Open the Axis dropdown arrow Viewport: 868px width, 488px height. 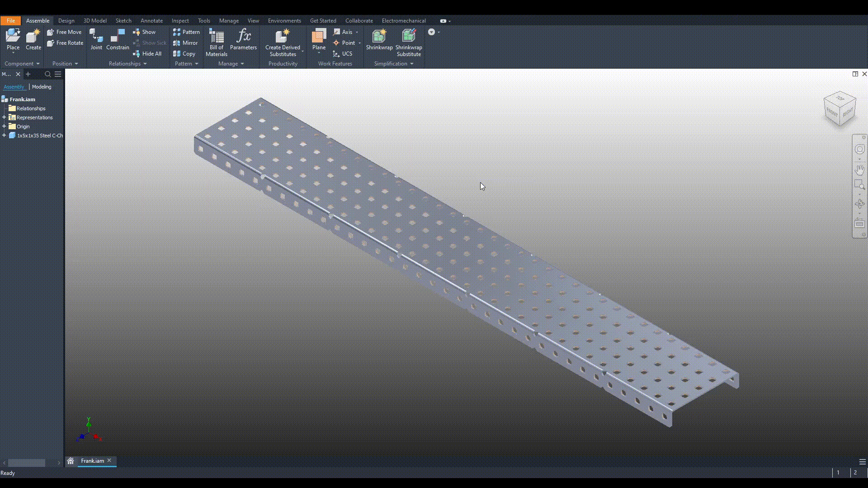[x=357, y=32]
